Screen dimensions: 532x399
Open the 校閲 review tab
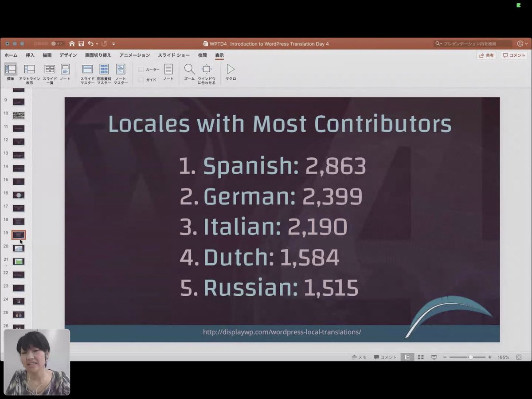203,55
